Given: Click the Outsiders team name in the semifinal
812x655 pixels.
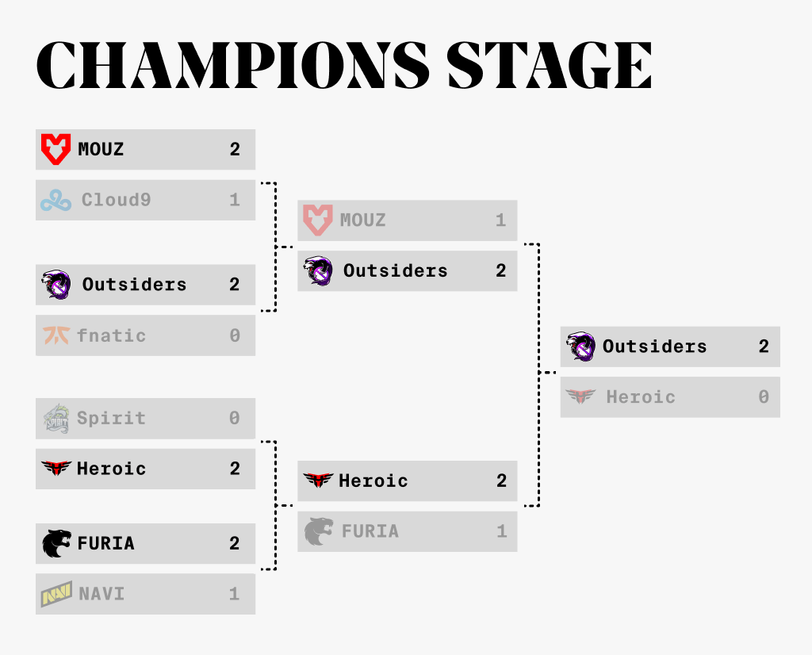Looking at the screenshot, I should pos(396,271).
